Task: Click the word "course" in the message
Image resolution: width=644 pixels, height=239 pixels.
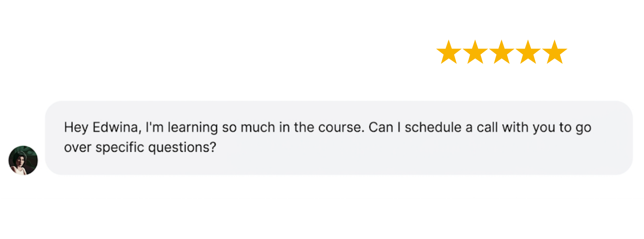Action: pyautogui.click(x=341, y=128)
